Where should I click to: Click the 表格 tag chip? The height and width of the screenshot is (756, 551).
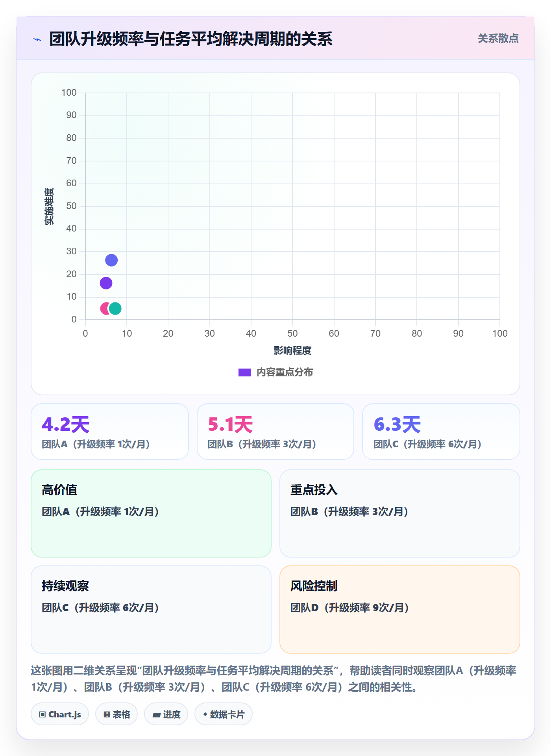point(116,714)
